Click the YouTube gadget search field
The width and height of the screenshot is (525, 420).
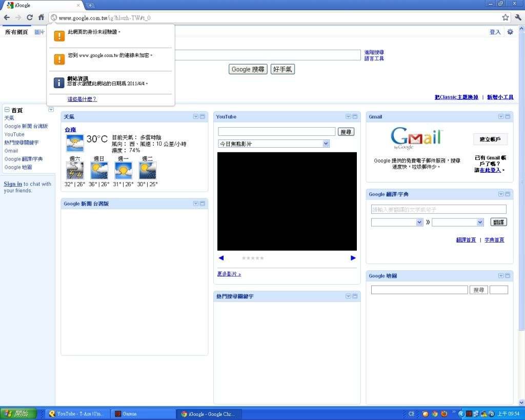coord(276,132)
